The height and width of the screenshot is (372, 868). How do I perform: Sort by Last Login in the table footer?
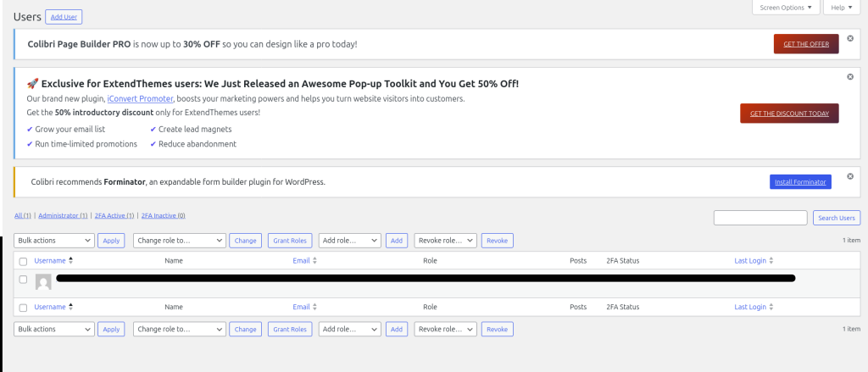[750, 307]
